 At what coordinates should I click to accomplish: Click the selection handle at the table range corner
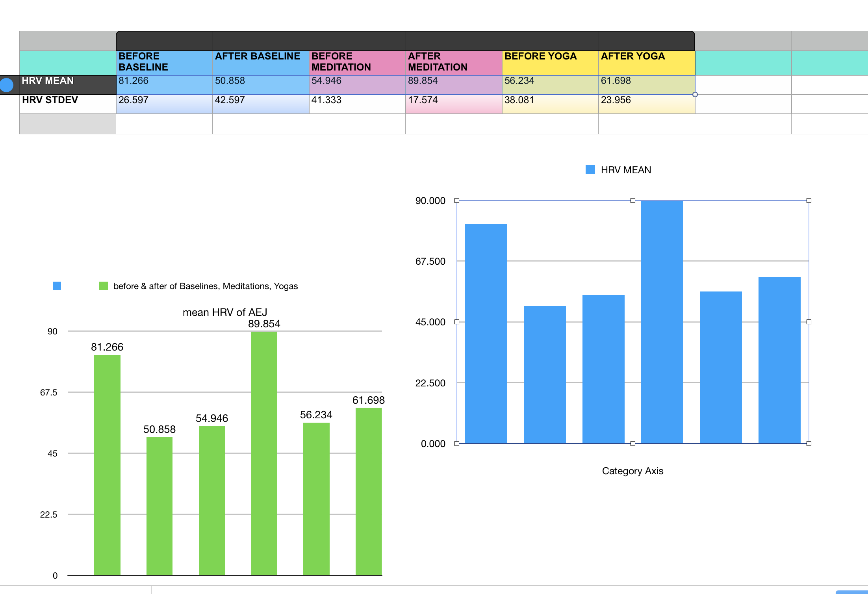(x=695, y=95)
